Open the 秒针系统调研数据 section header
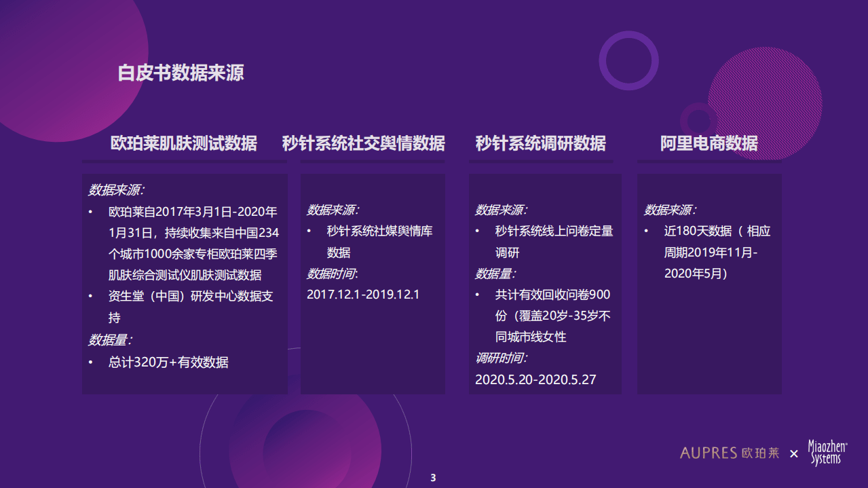 [x=540, y=144]
